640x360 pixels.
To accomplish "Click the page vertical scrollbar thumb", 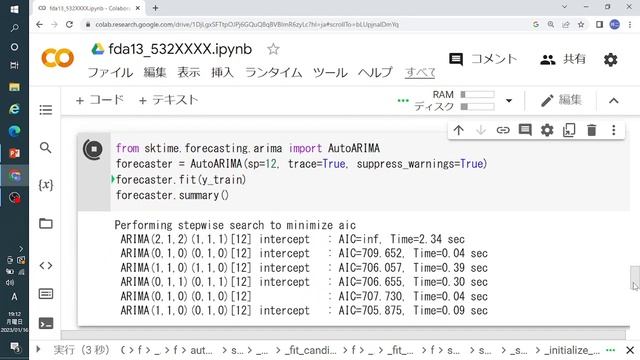I will point(635,278).
